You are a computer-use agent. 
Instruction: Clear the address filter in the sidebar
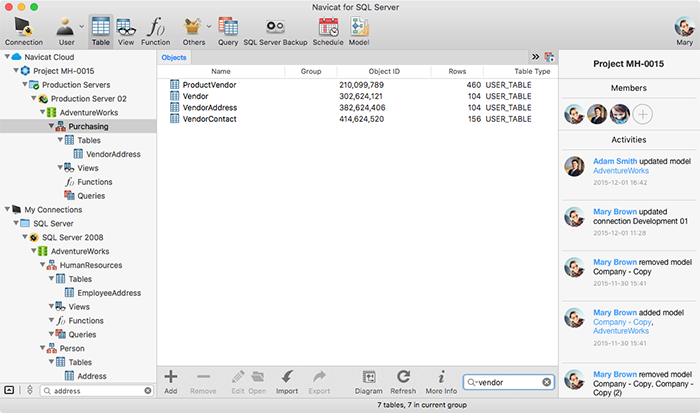point(148,391)
